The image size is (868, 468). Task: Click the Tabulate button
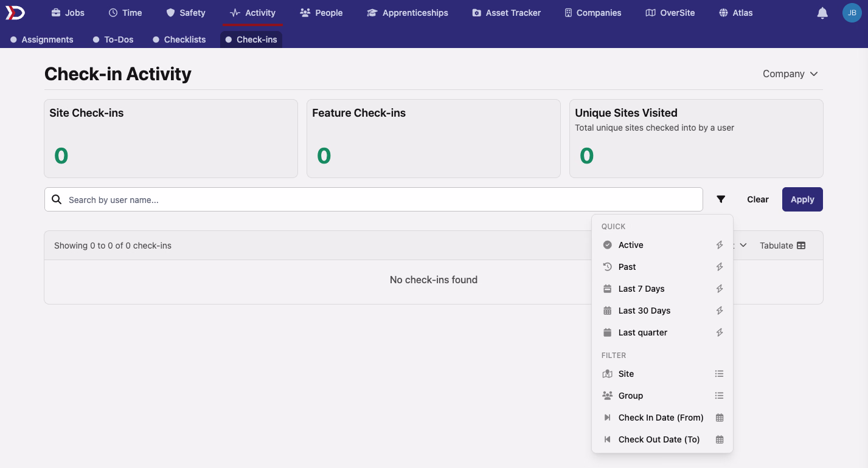(783, 246)
